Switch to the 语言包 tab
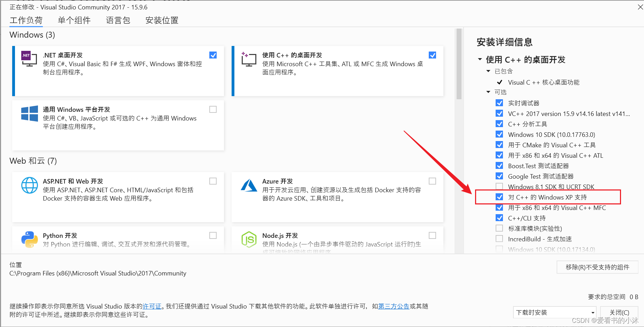644x327 pixels. (118, 20)
